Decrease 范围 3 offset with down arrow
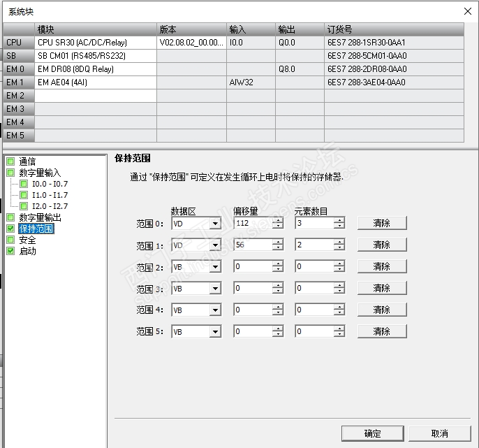Screen dimensions: 479x448 [278, 291]
